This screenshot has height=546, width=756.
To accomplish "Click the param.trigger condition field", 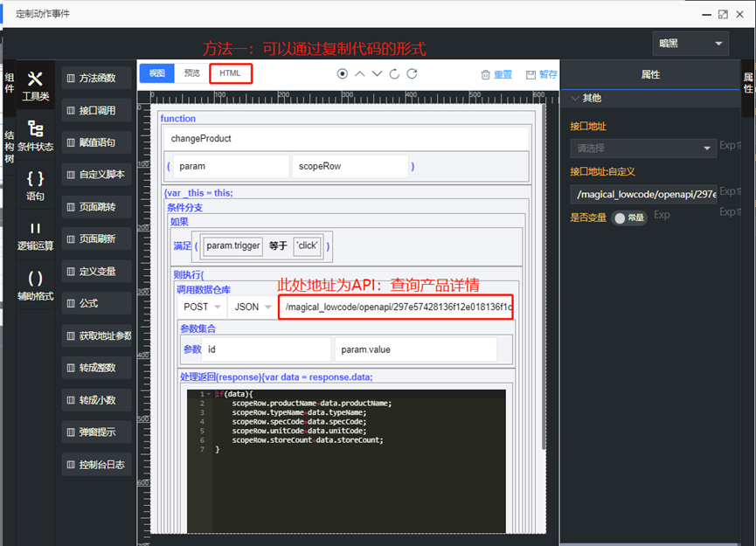I will (x=233, y=246).
